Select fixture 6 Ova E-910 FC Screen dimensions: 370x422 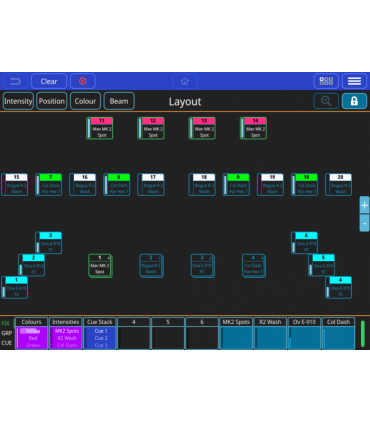pyautogui.click(x=304, y=243)
